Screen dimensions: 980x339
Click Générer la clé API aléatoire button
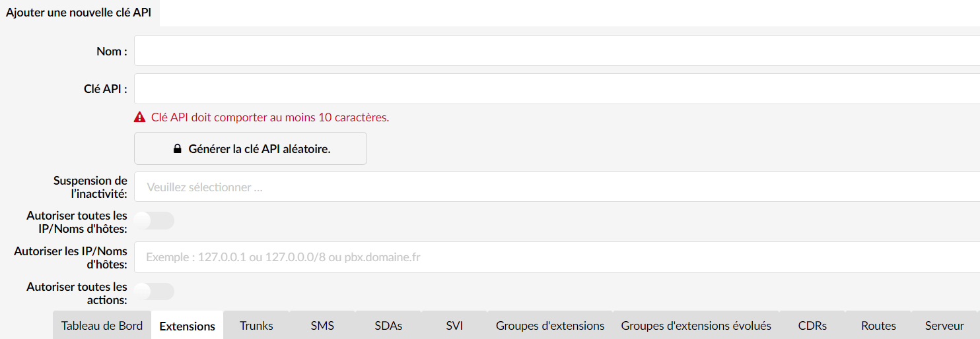pos(250,148)
